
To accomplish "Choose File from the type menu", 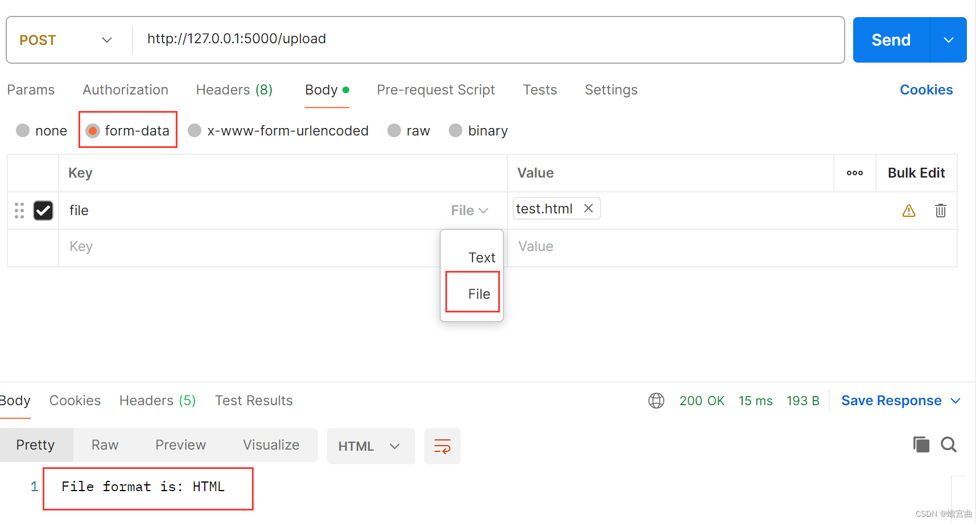I will (x=479, y=294).
